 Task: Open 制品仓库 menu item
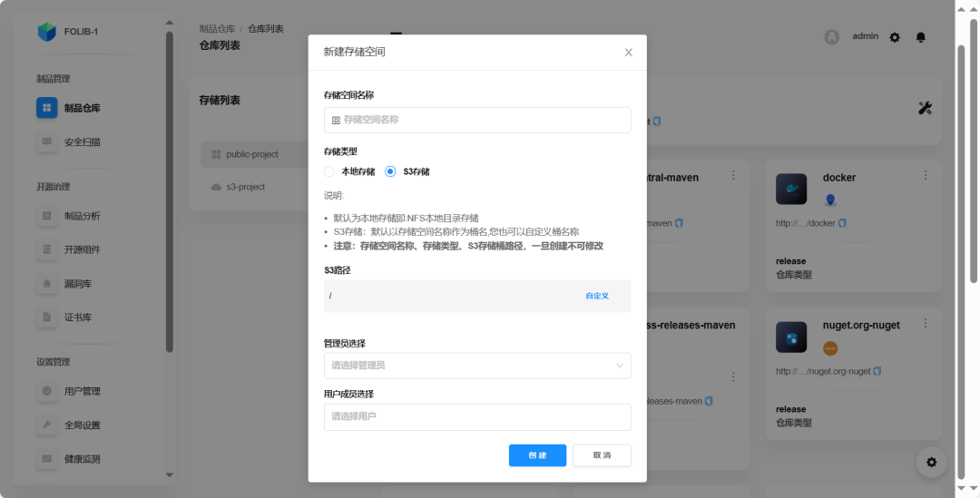[83, 108]
